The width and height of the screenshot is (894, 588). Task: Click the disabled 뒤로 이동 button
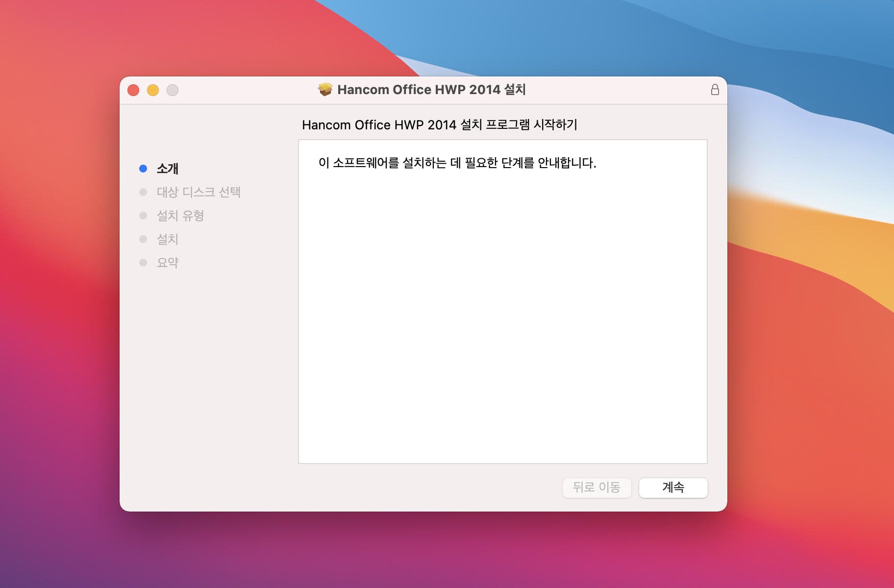(596, 488)
